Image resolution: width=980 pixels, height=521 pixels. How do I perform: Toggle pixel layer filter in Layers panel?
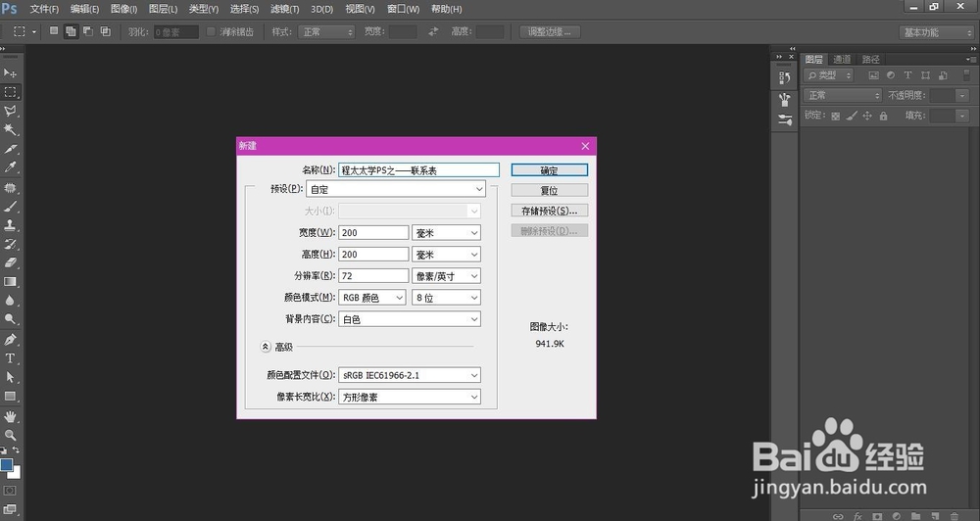pos(874,75)
